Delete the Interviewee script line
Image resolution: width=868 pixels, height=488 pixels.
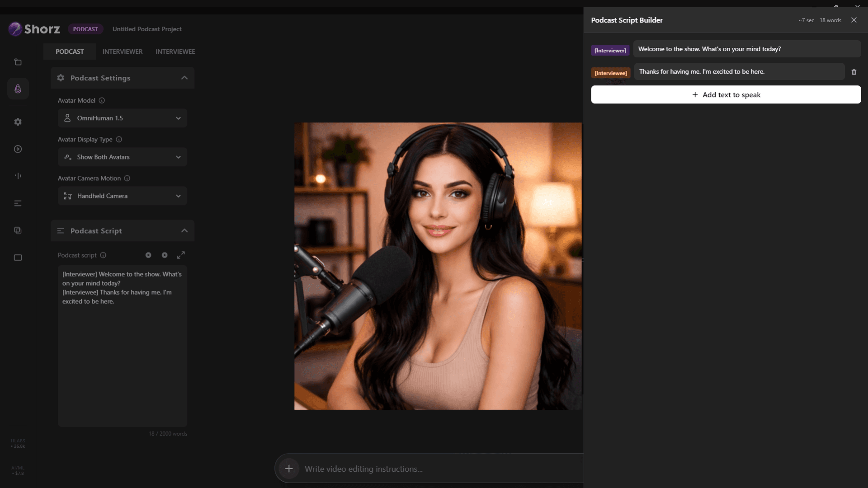click(x=854, y=72)
